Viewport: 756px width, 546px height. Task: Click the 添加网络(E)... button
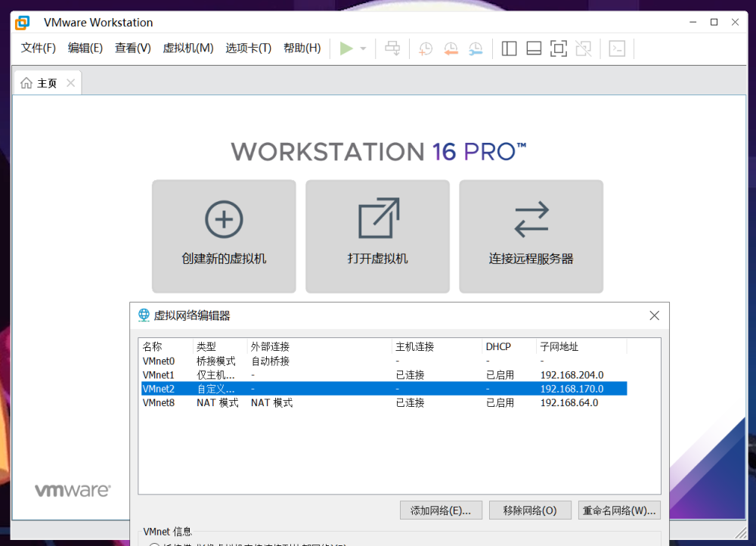(x=441, y=510)
